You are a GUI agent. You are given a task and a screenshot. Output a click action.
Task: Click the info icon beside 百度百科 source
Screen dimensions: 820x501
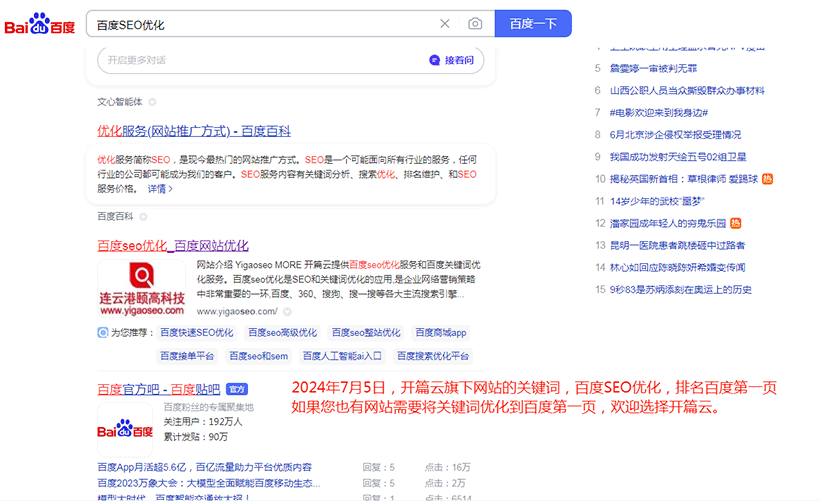[143, 216]
